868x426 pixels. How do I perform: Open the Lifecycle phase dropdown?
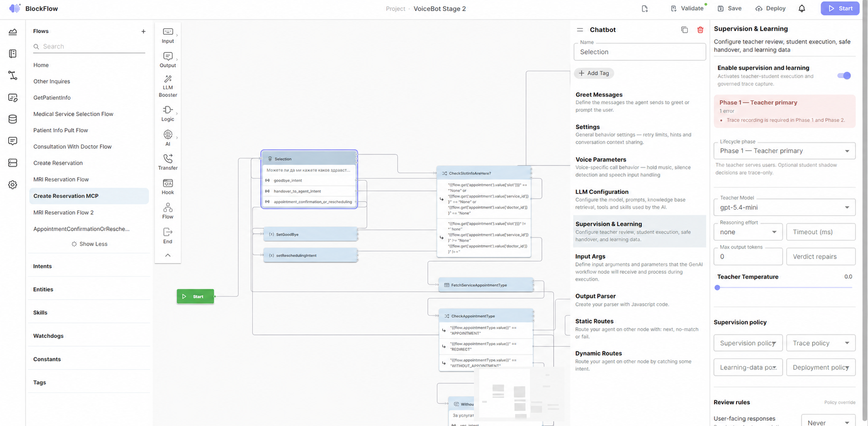[784, 151]
